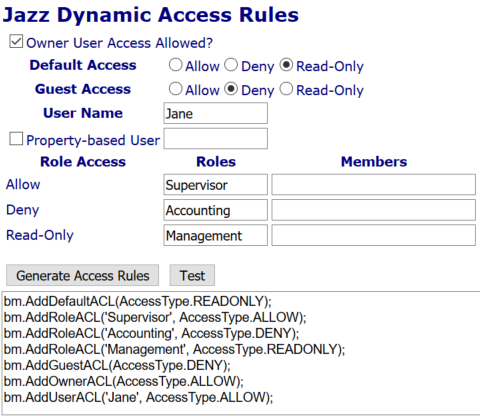Click the Property-based User label
Viewport: 480px width, 416px height.
click(x=93, y=140)
